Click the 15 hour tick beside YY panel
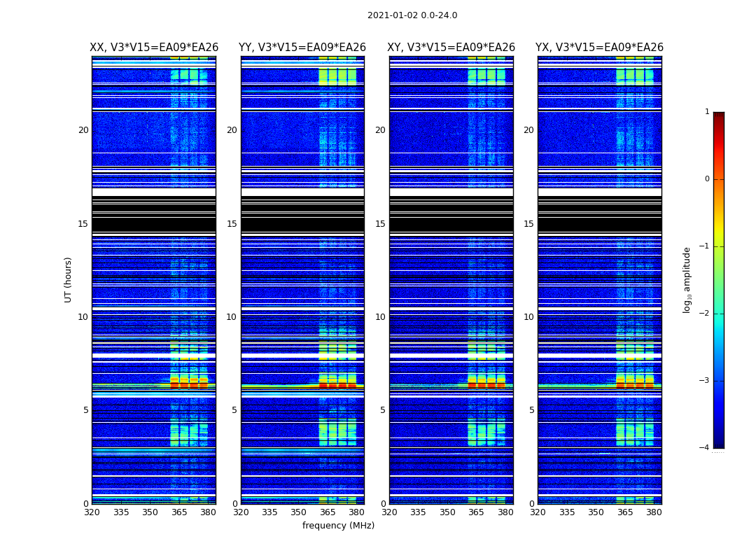The image size is (735, 560). coord(232,224)
